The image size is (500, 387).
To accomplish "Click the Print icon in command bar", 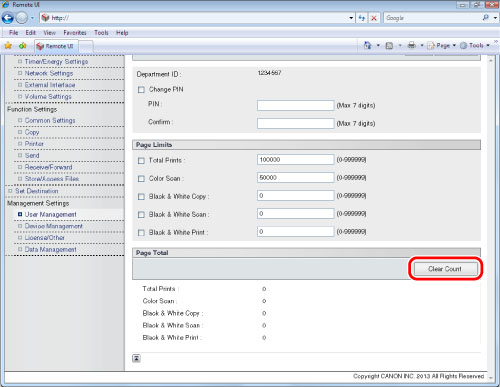I will pos(412,45).
